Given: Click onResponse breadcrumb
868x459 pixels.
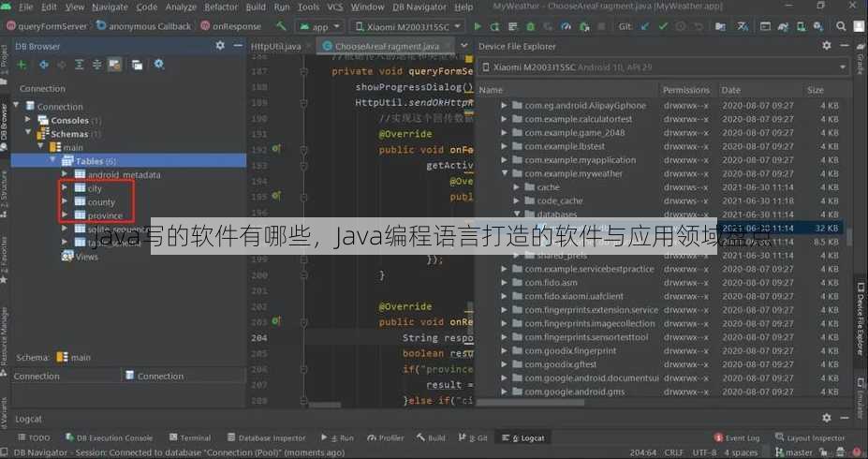Looking at the screenshot, I should tap(231, 26).
